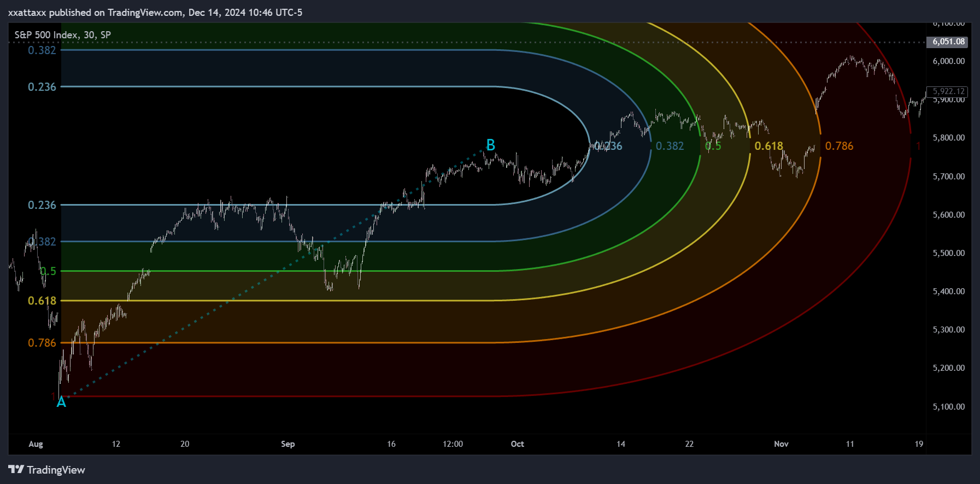The height and width of the screenshot is (484, 980).
Task: Click the green 0.5 arc label right of B
Action: [x=713, y=146]
